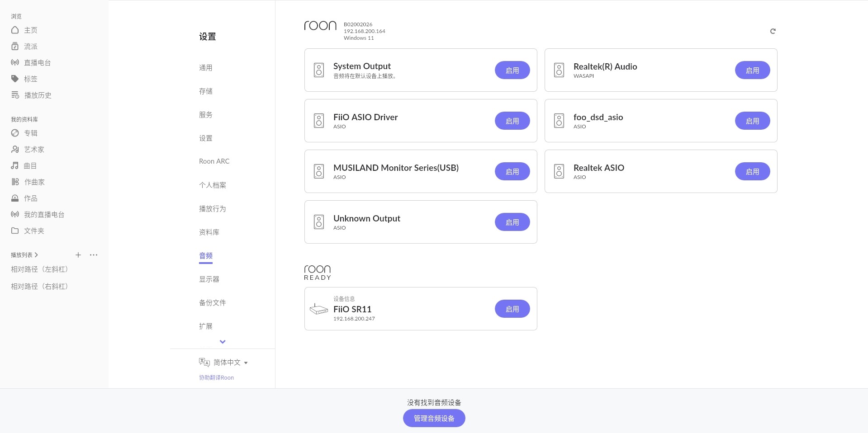Click the Realtek ASIO speaker icon
The width and height of the screenshot is (868, 433).
pyautogui.click(x=559, y=171)
